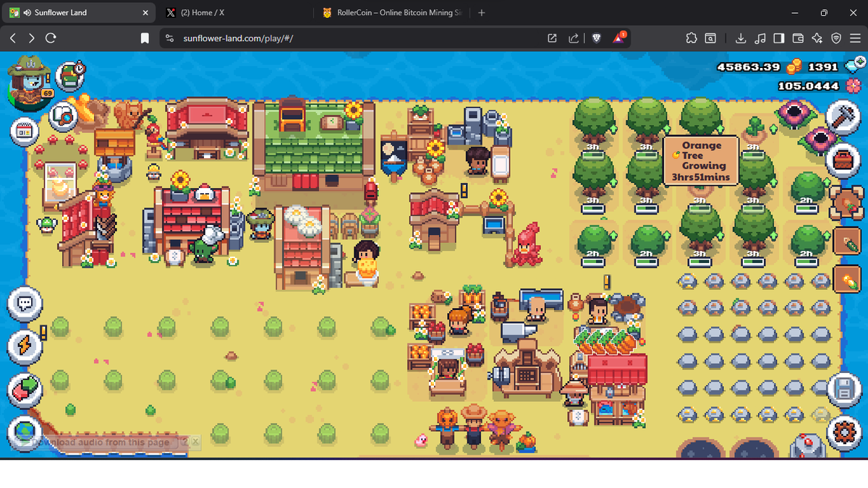Click the red squid collectible
868x488 pixels.
[x=527, y=244]
